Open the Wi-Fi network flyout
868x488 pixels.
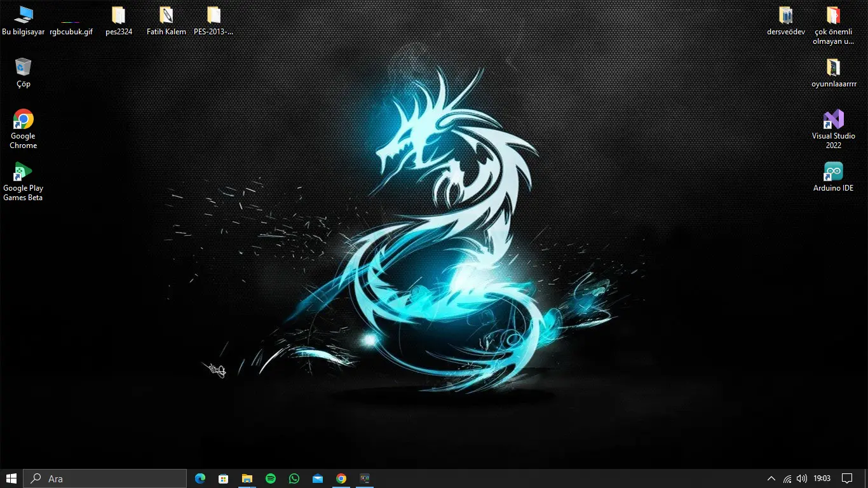pyautogui.click(x=787, y=478)
